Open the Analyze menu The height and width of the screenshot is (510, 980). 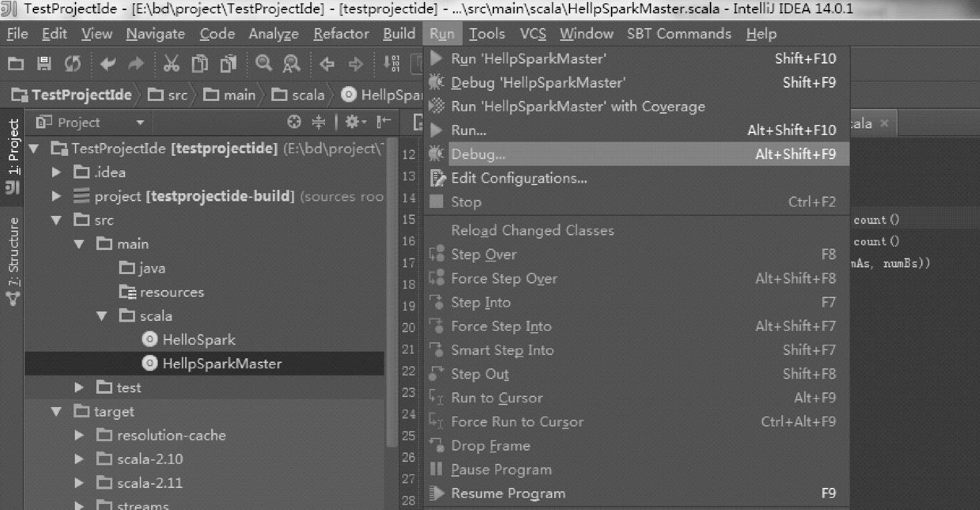click(x=274, y=34)
